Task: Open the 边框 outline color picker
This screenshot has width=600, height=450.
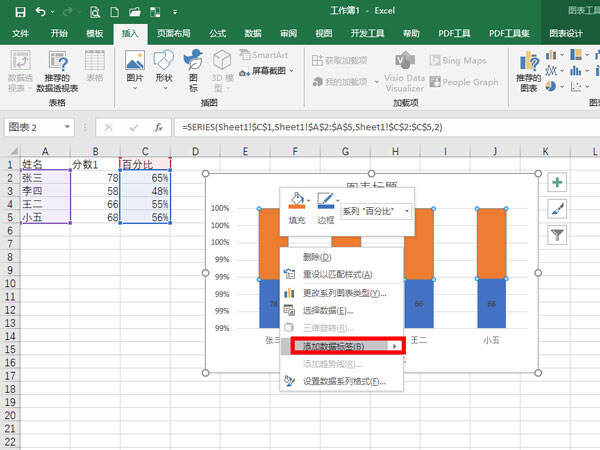Action: coord(326,208)
